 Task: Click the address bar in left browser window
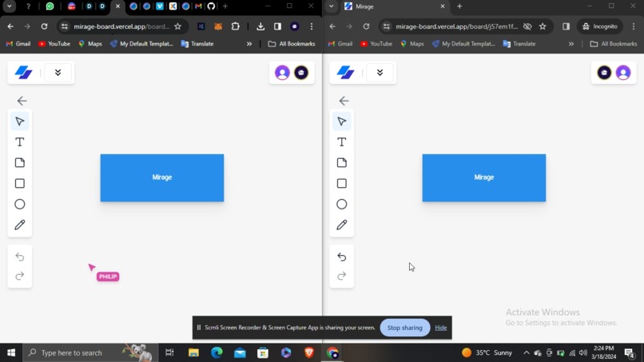(121, 26)
